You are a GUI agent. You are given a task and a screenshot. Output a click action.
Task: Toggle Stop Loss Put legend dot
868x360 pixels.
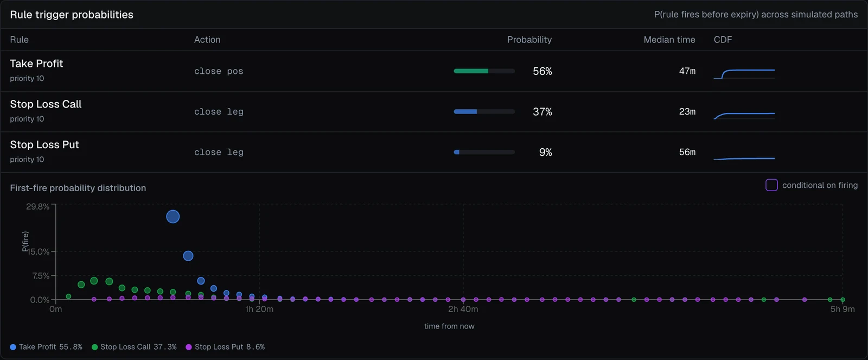point(189,347)
